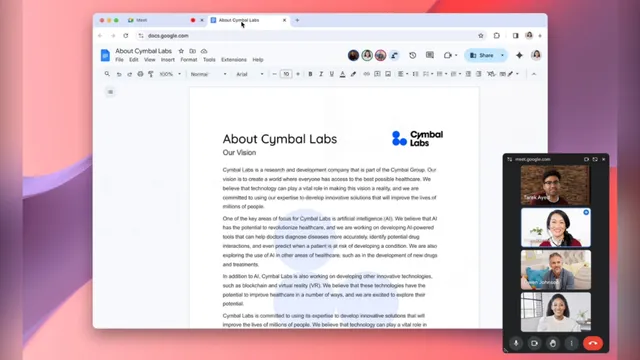Click the move-to-folder icon beside the title

click(x=193, y=51)
